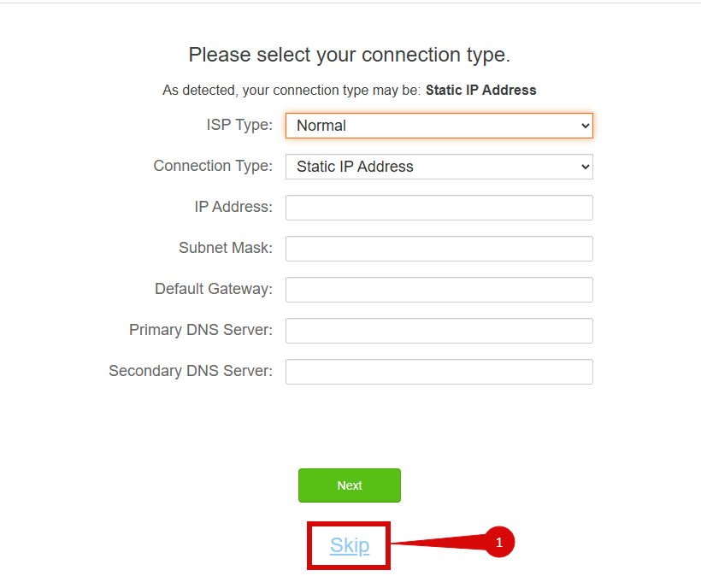Focus the Primary DNS Server field
The width and height of the screenshot is (701, 588).
439,331
